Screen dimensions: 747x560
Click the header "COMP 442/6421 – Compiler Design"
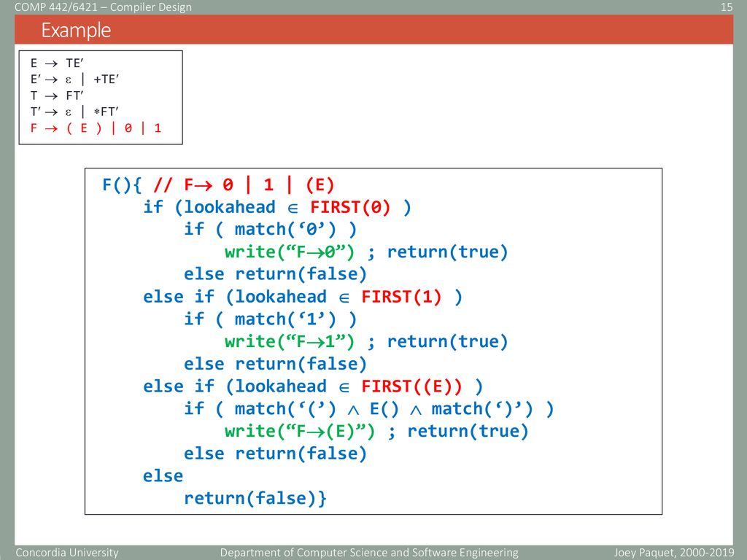[x=104, y=7]
